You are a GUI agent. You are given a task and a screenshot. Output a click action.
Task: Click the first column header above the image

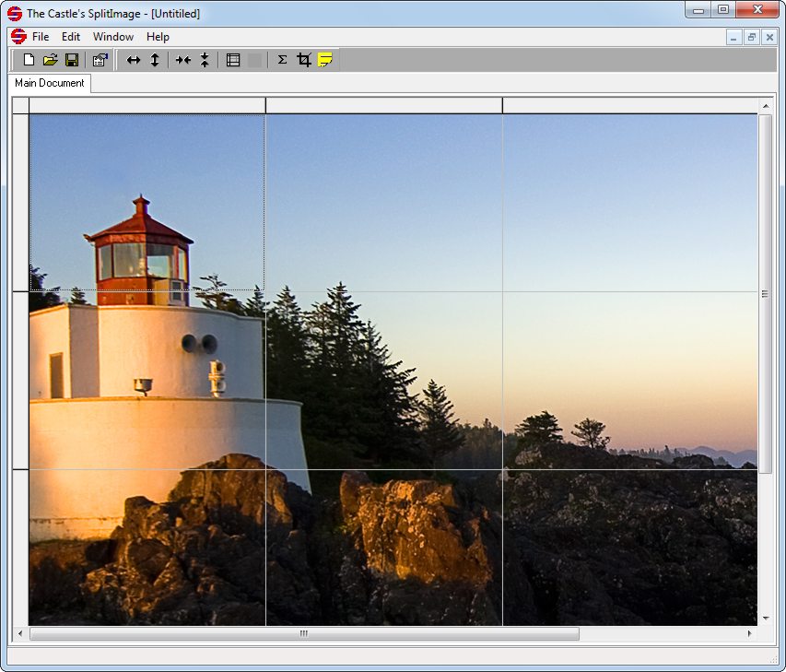(147, 105)
